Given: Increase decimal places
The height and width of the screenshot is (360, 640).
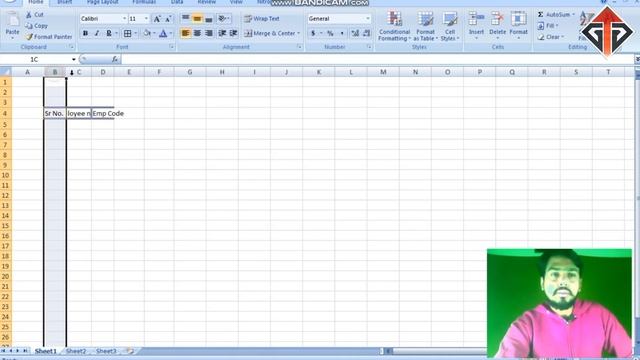Looking at the screenshot, I should [x=355, y=33].
